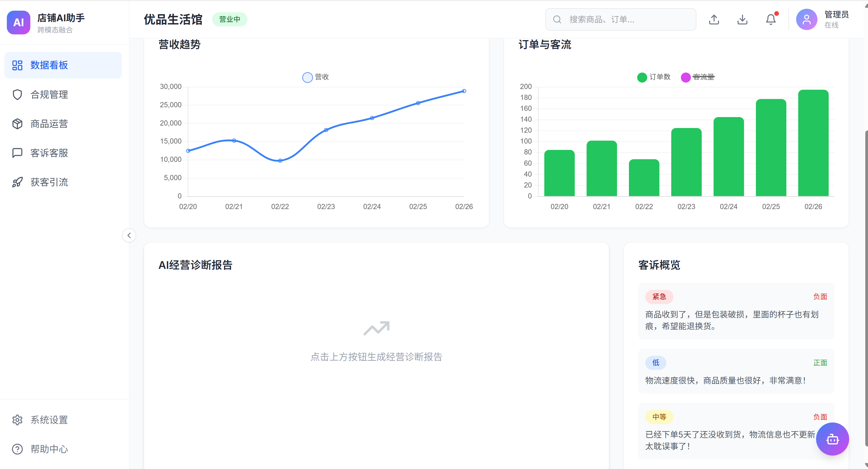Viewport: 868px width, 470px height.
Task: Collapse the sidebar with chevron button
Action: pyautogui.click(x=129, y=235)
